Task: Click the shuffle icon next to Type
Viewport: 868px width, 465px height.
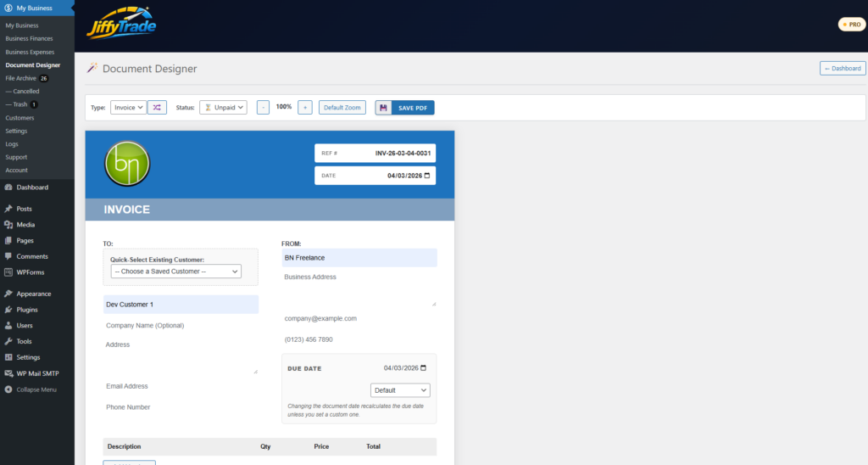Action: click(x=157, y=108)
